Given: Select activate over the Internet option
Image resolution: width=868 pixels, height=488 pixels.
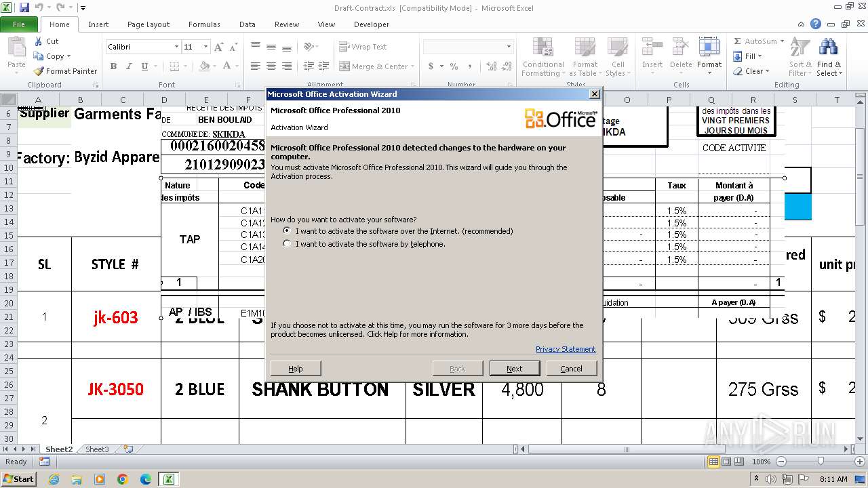Looking at the screenshot, I should pos(288,231).
